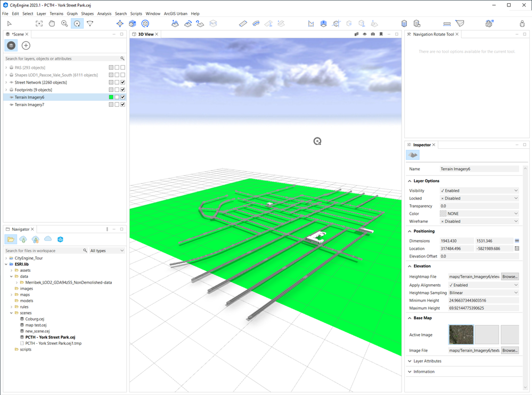Screen dimensions: 532x395
Task: Open the Color NONE swatch dropdown
Action: [479, 214]
